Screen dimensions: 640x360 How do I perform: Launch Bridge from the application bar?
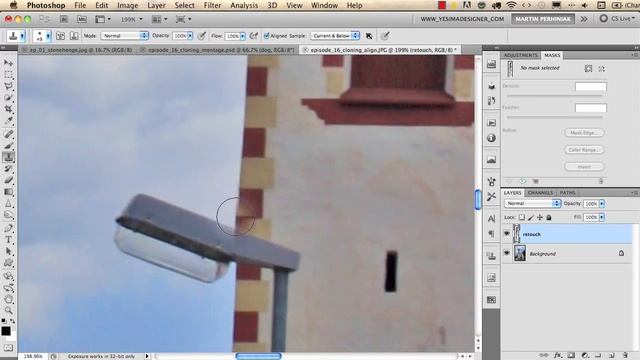pos(64,19)
